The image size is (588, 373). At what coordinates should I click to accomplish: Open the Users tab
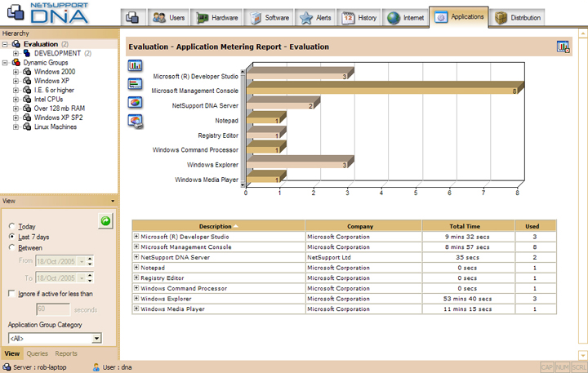pyautogui.click(x=168, y=18)
